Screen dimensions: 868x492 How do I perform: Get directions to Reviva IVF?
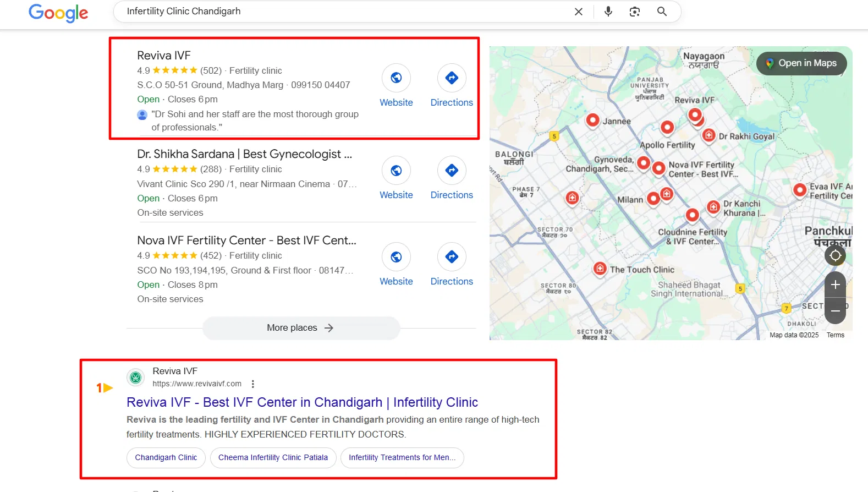pyautogui.click(x=452, y=78)
